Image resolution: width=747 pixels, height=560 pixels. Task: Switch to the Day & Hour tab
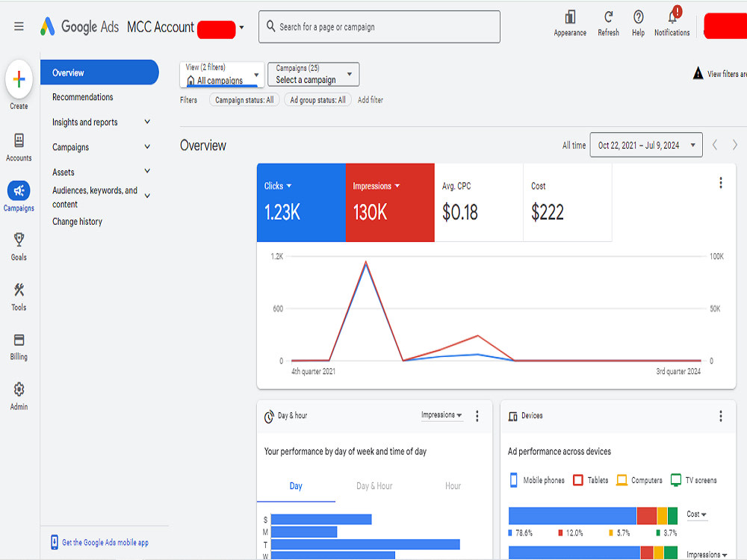(374, 486)
